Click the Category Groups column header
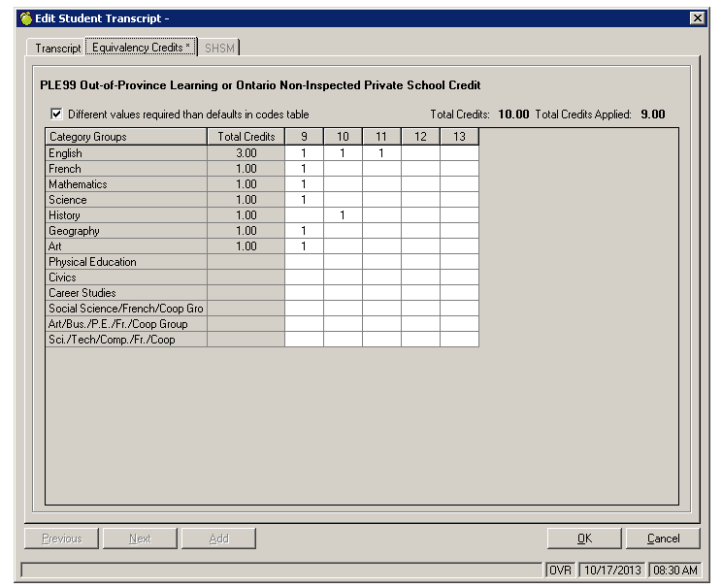 [126, 137]
